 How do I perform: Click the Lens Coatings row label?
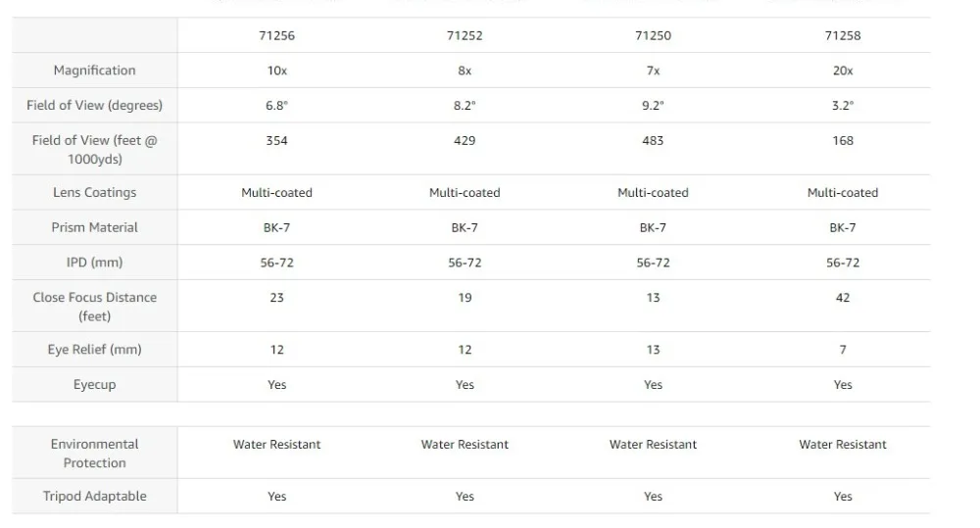95,193
